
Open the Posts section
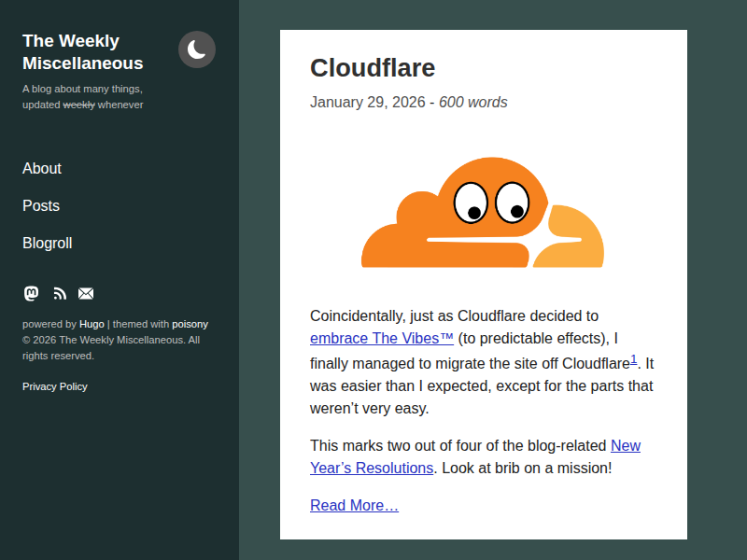coord(41,205)
